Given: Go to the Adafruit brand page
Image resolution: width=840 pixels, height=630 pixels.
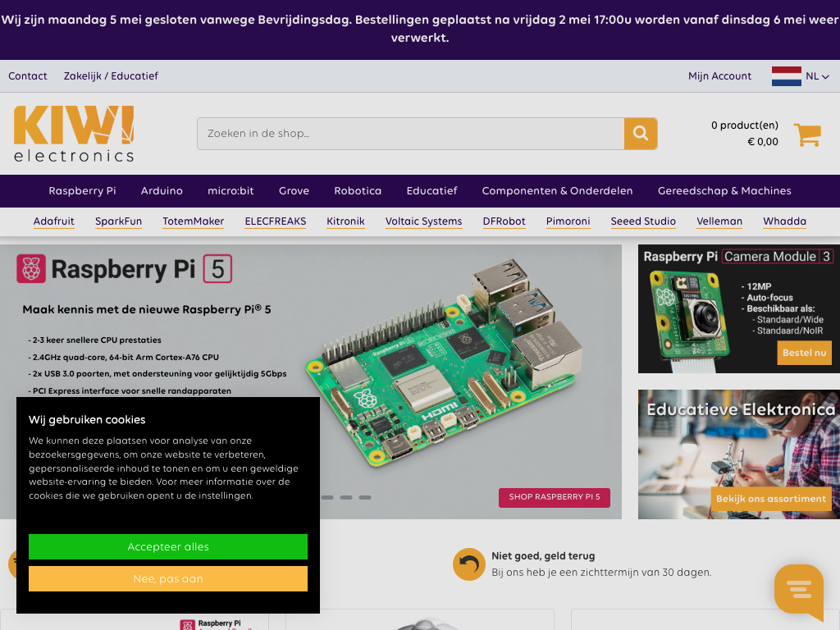Looking at the screenshot, I should pyautogui.click(x=53, y=221).
